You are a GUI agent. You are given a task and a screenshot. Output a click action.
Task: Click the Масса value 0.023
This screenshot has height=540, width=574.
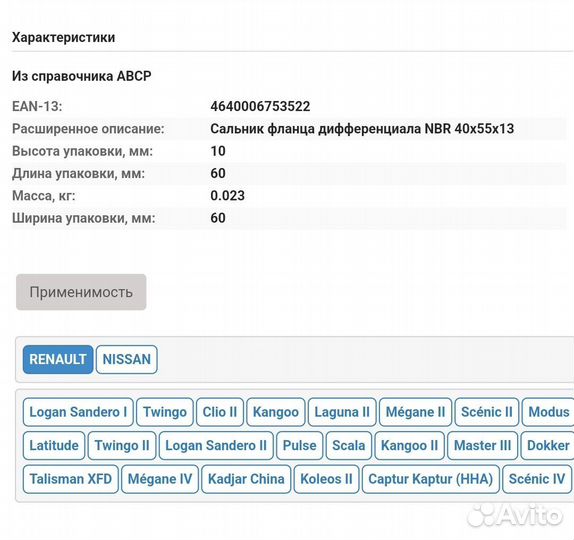point(227,196)
